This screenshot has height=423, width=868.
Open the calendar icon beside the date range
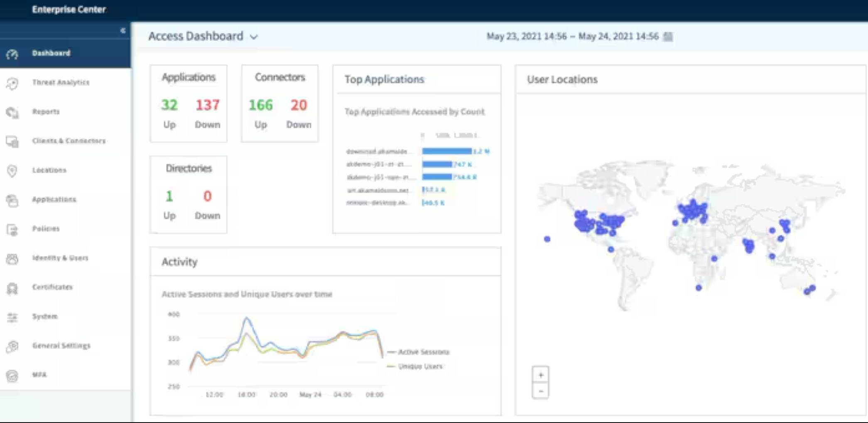(667, 36)
